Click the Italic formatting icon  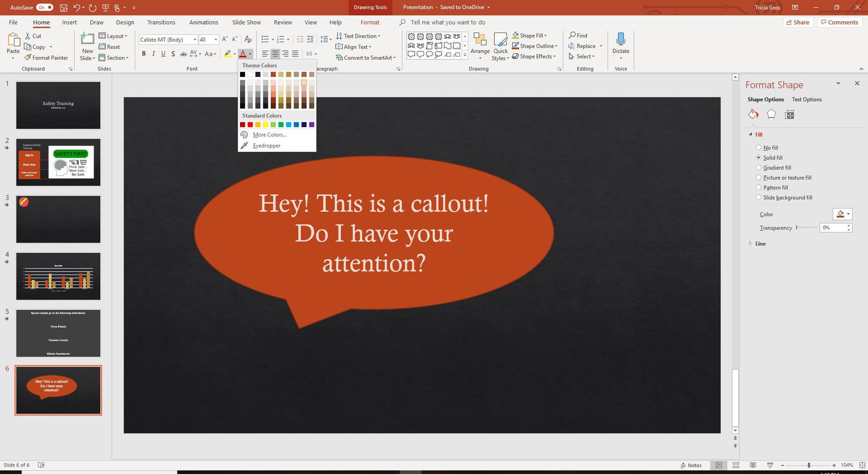153,54
